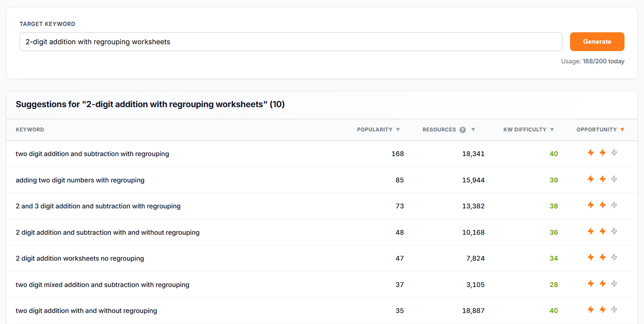Click the Usage 188/200 today text
Image resolution: width=644 pixels, height=324 pixels.
click(x=592, y=61)
